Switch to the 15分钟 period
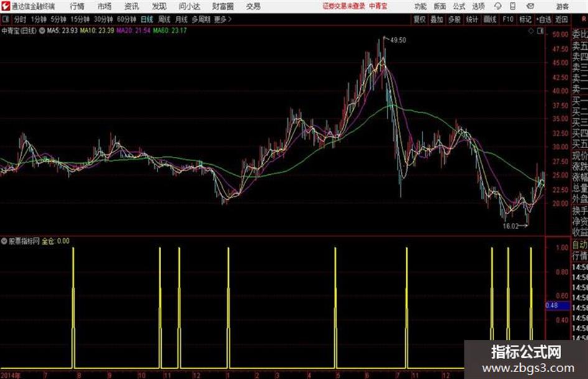This screenshot has height=379, width=588. pos(80,19)
